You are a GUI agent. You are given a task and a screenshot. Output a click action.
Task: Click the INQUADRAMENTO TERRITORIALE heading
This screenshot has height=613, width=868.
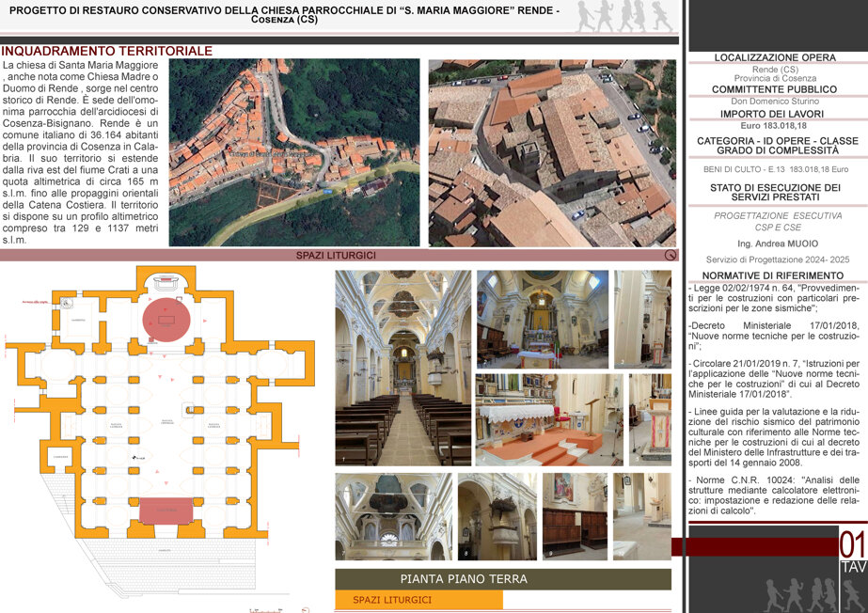point(107,51)
